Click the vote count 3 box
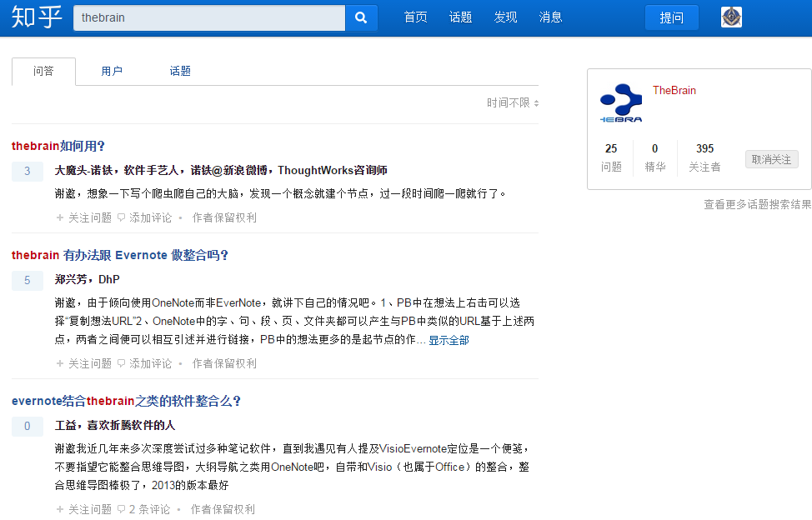Viewport: 812px width, 520px height. click(x=28, y=172)
